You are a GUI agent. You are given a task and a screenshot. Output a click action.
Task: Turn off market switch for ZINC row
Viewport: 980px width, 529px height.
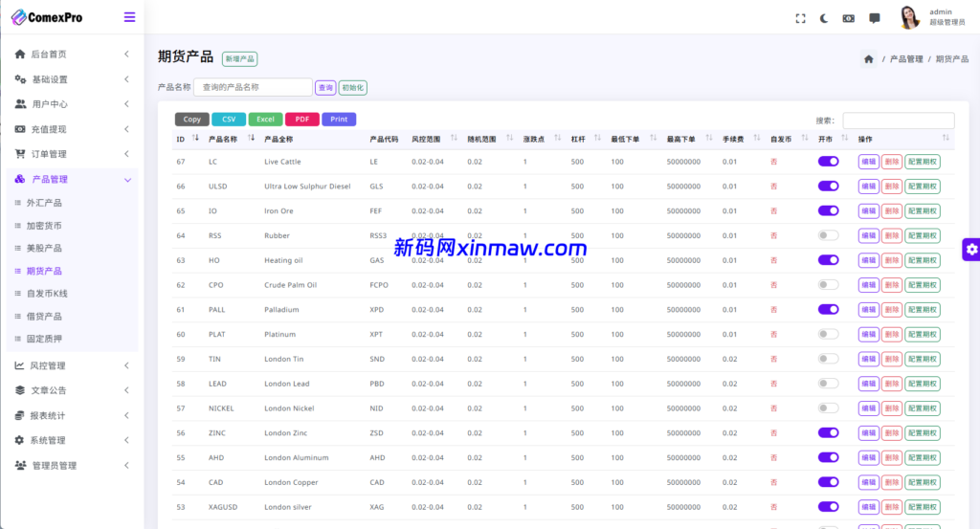pos(828,432)
